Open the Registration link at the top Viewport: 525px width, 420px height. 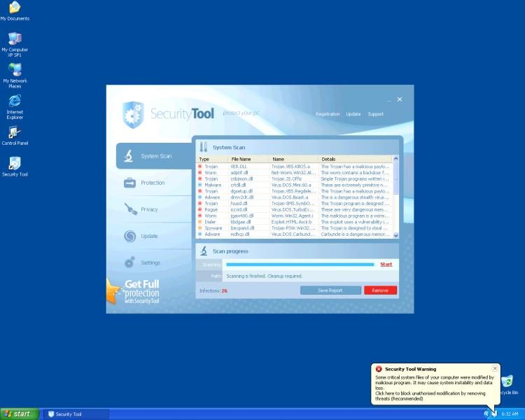pos(328,114)
